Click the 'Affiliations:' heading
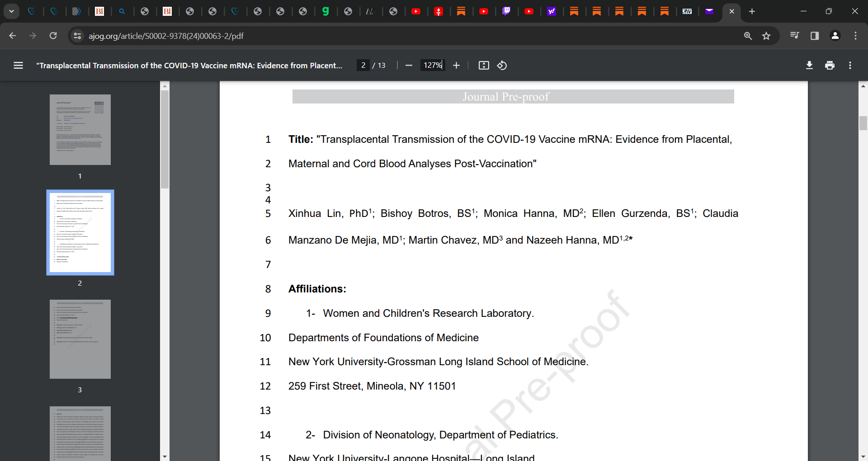868x461 pixels. (x=317, y=289)
